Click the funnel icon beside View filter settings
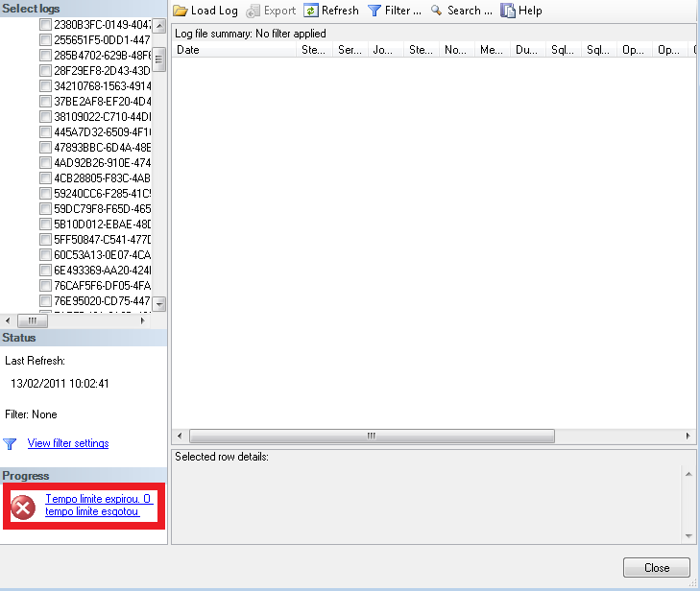Viewport: 700px width, 591px height. 11,444
